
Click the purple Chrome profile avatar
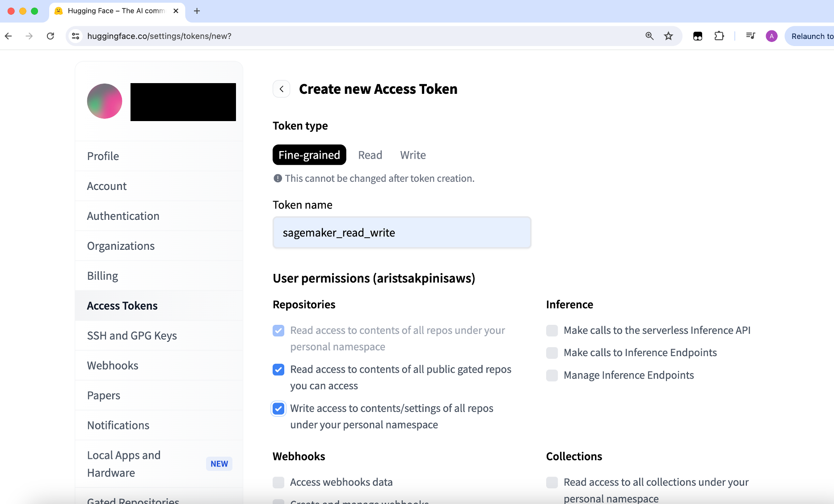click(x=771, y=36)
